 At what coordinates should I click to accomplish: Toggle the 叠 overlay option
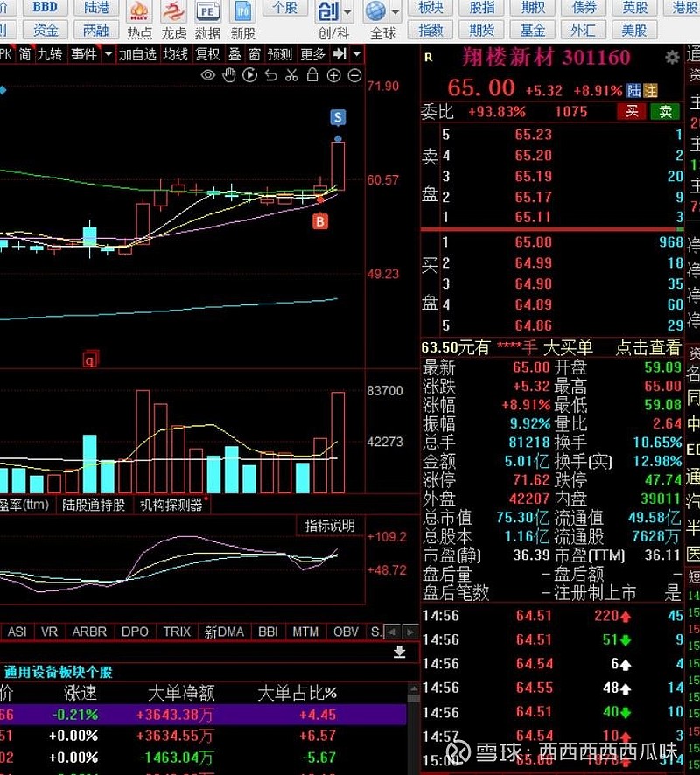pos(234,54)
